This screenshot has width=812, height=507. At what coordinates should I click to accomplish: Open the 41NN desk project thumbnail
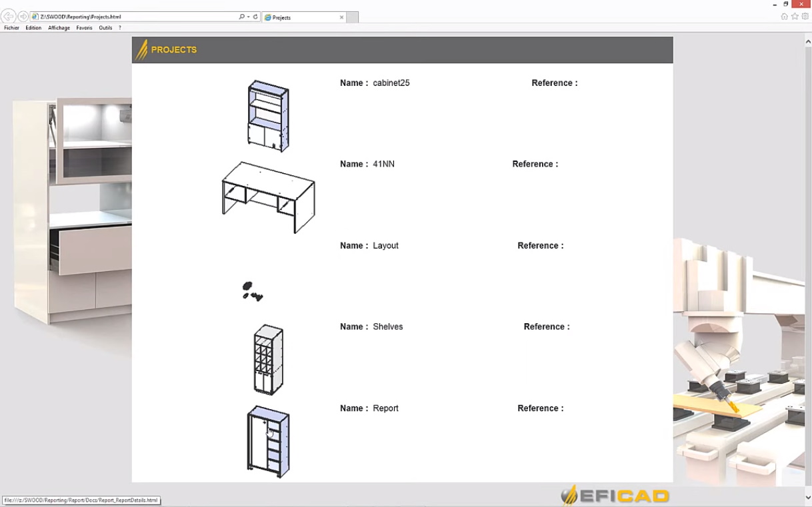268,197
